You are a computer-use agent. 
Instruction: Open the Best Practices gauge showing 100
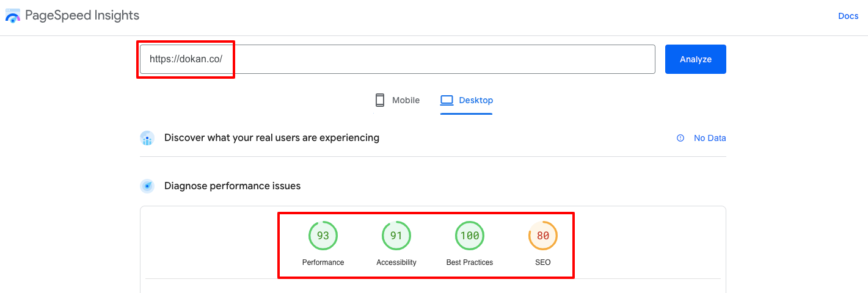[470, 236]
